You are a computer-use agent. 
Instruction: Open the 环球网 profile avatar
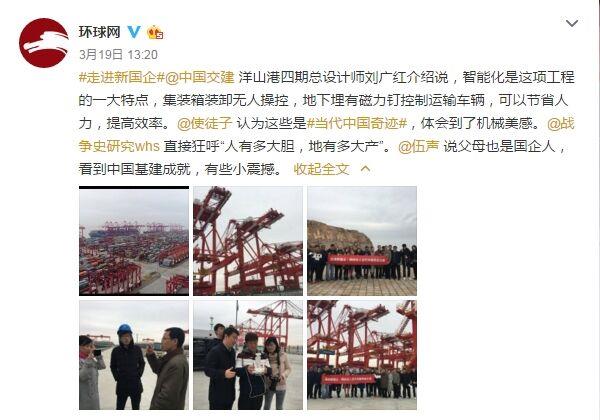(44, 43)
